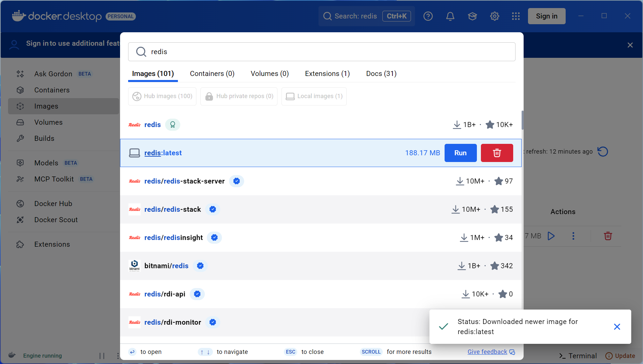Open the redis/rdi-api result
The image size is (643, 364).
(x=321, y=294)
